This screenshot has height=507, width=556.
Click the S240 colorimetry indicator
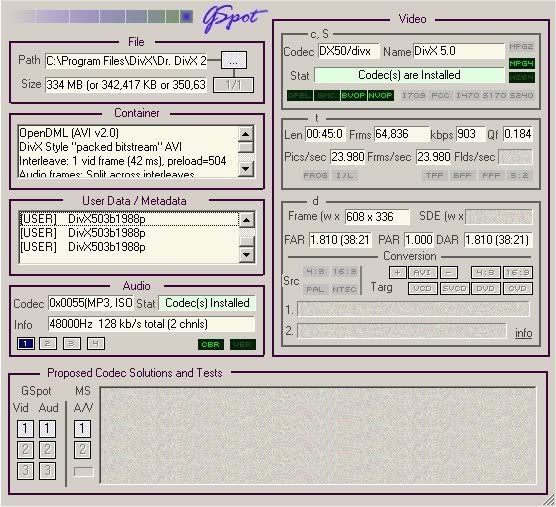tap(521, 95)
